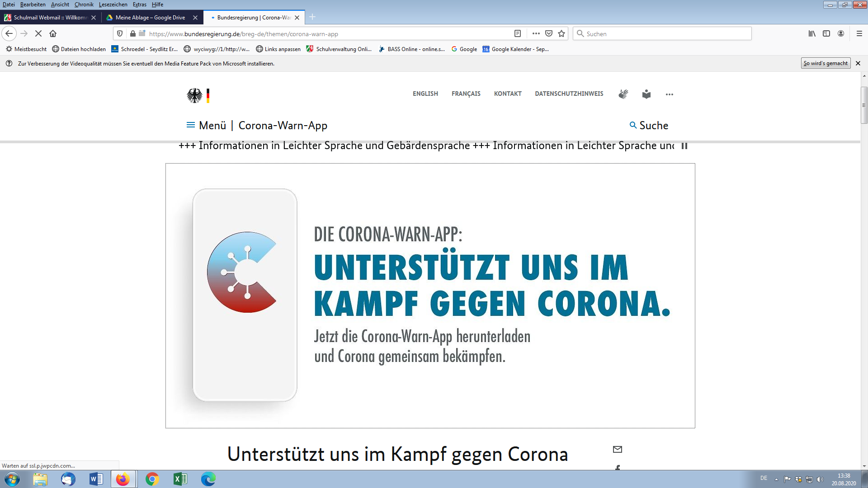
Task: Open 'Links anpassen' bookmark
Action: [x=278, y=49]
